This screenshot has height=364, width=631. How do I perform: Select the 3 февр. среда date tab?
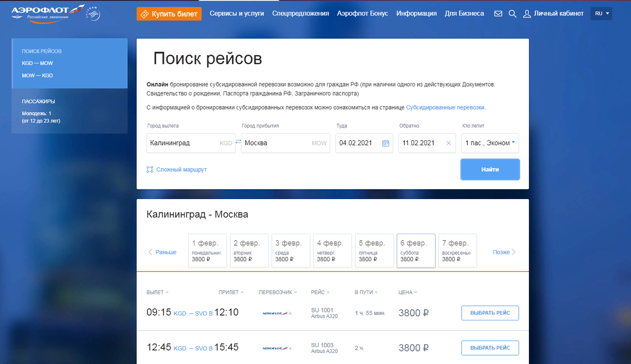click(291, 251)
